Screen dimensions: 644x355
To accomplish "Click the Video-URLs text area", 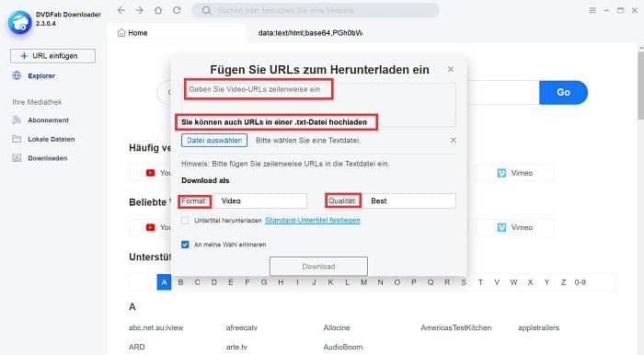I will 318,105.
